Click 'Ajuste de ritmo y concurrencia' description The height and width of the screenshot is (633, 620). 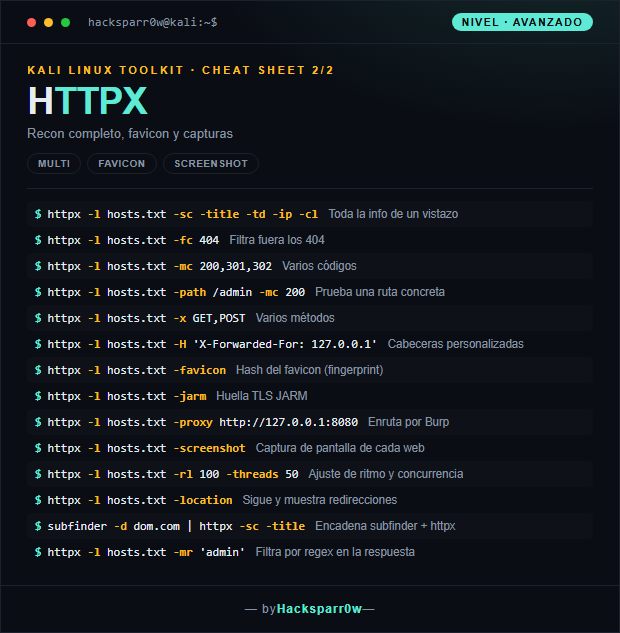click(x=386, y=474)
